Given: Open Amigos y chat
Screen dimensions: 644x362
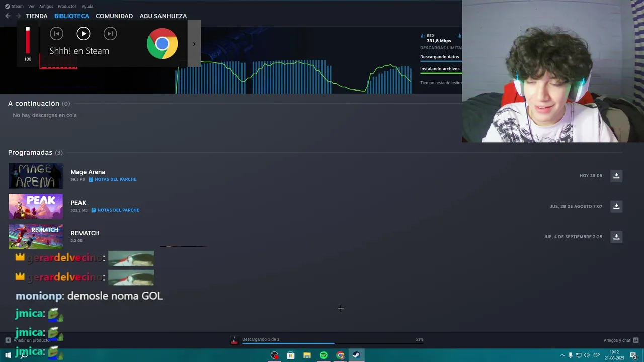Looking at the screenshot, I should (x=617, y=340).
